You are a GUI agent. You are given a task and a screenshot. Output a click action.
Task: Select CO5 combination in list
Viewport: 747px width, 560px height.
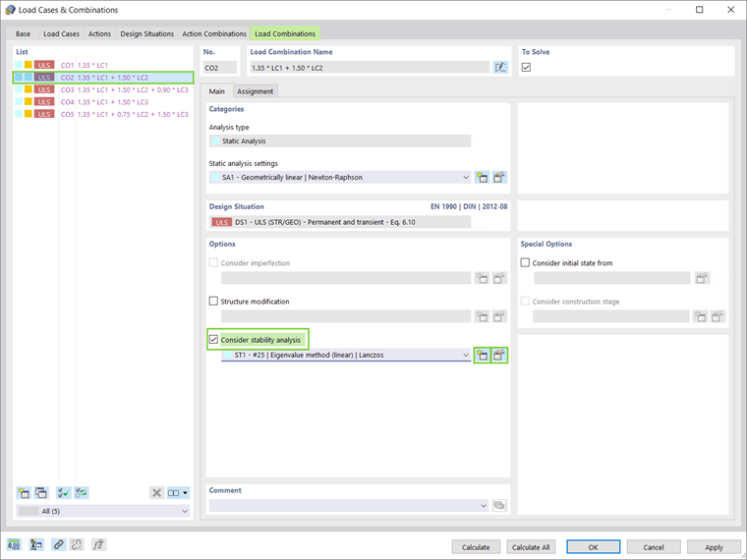coord(103,114)
